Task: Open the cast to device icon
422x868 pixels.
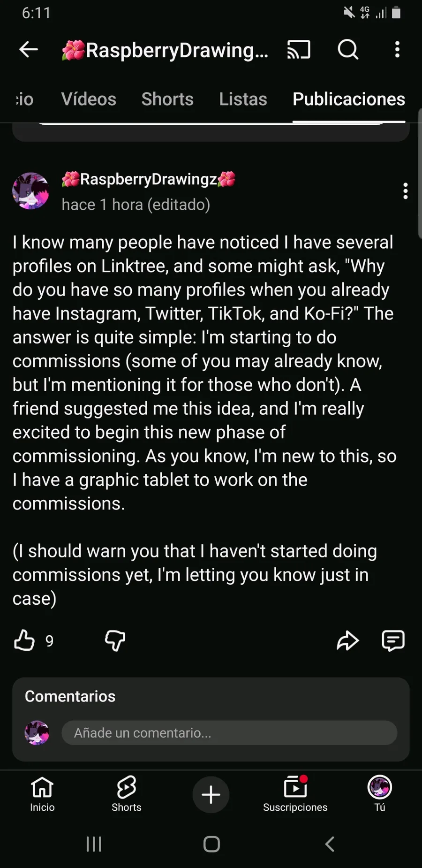Action: click(299, 49)
